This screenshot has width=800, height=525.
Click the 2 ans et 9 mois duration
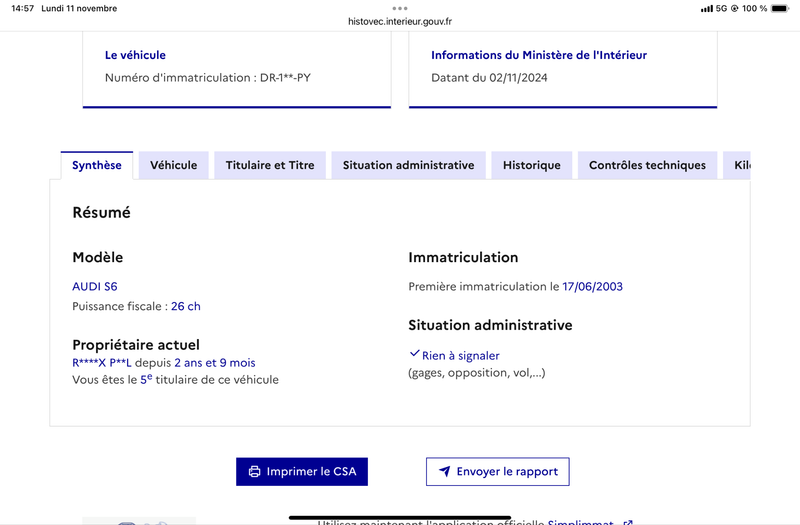pyautogui.click(x=215, y=363)
